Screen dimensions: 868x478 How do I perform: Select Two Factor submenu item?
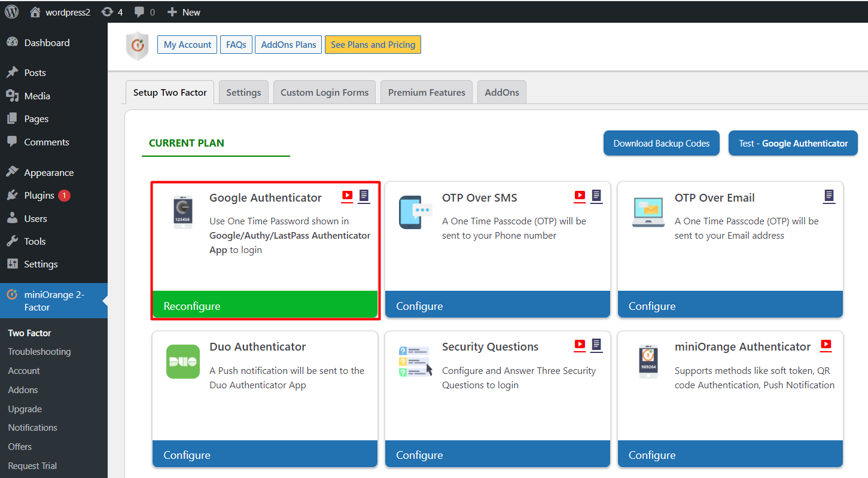point(29,333)
